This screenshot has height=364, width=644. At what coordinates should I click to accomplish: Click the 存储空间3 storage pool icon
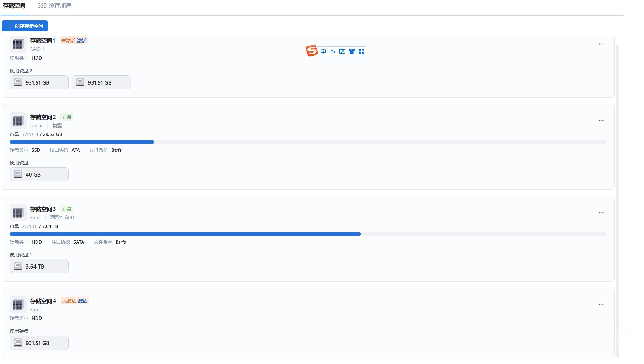click(18, 213)
